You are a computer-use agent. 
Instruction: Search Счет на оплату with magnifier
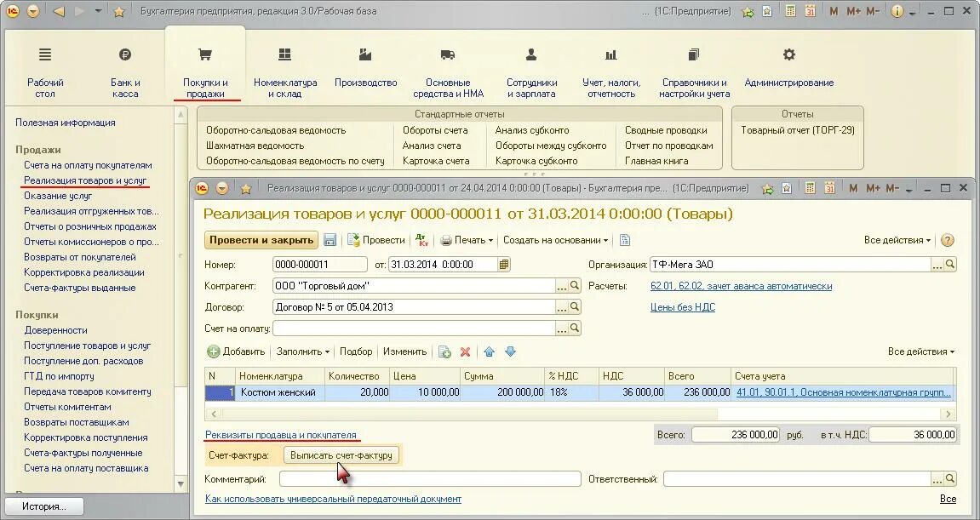[x=575, y=329]
